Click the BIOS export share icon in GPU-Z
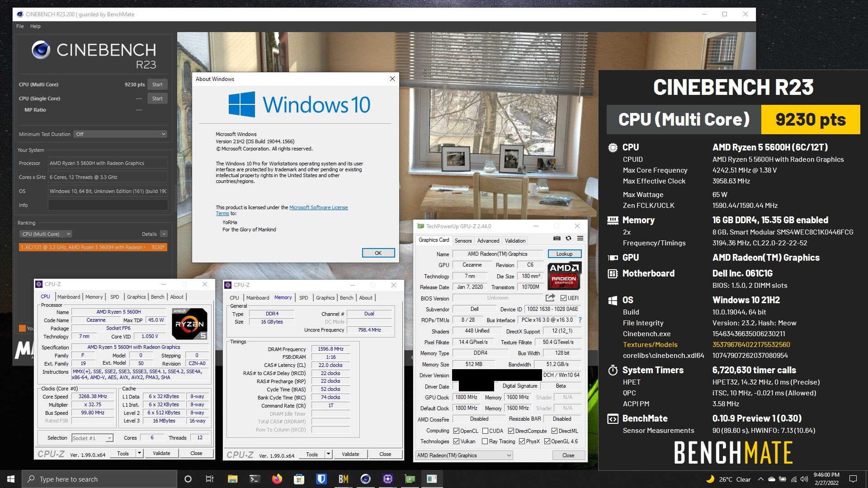The height and width of the screenshot is (488, 868). (550, 298)
